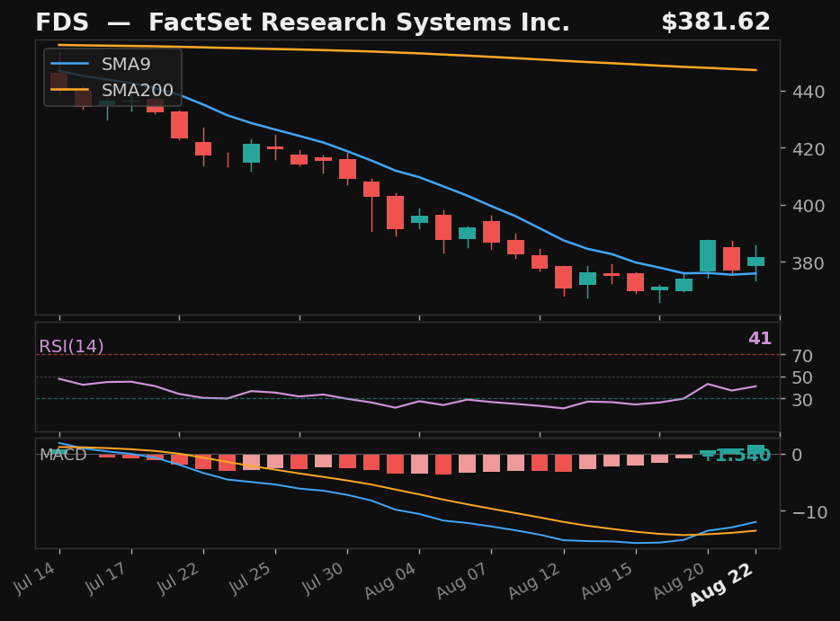
Task: Click the last green Aug 22 candlestick
Action: 755,262
